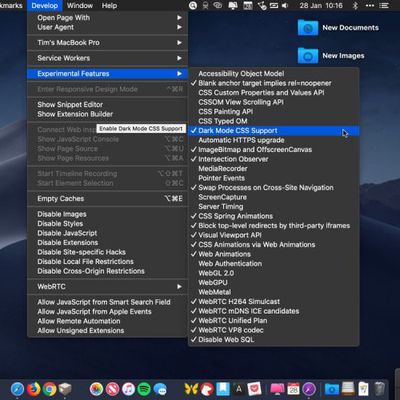The width and height of the screenshot is (400, 400).
Task: Select Show Extension Builder
Action: pos(107,114)
